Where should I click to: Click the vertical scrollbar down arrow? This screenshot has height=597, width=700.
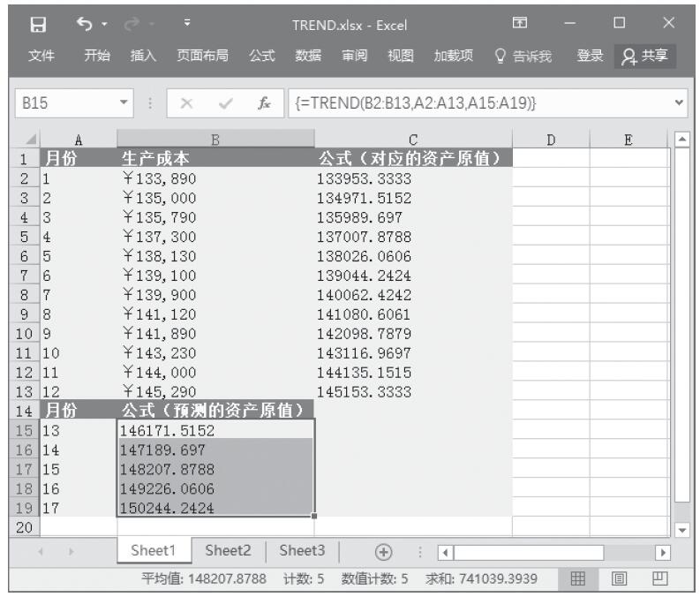pyautogui.click(x=681, y=528)
